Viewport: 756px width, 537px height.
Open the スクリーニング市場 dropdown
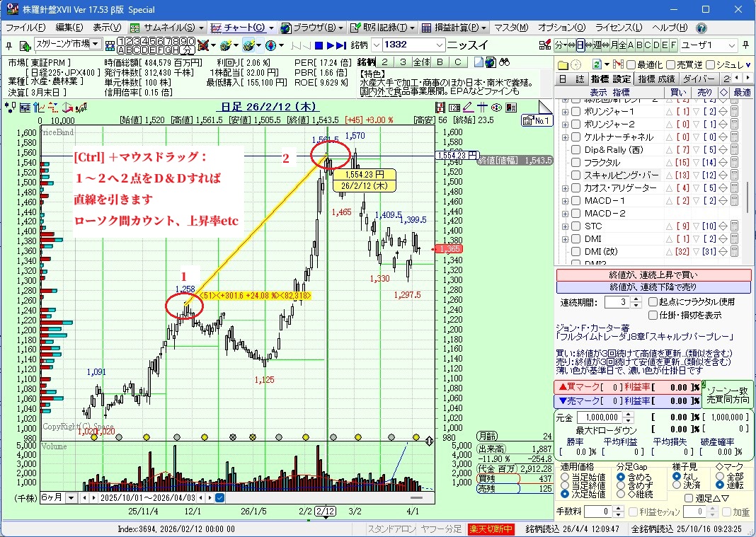point(96,45)
